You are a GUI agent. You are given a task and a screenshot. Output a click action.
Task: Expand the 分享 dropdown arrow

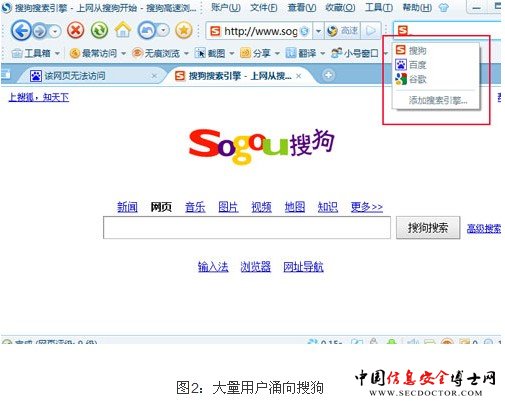277,53
